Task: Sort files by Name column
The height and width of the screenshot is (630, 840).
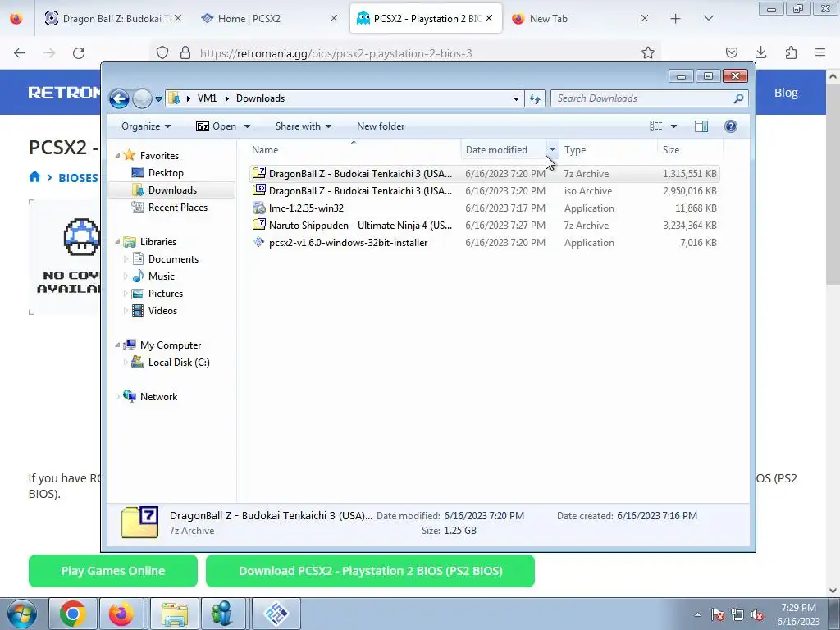Action: point(354,150)
